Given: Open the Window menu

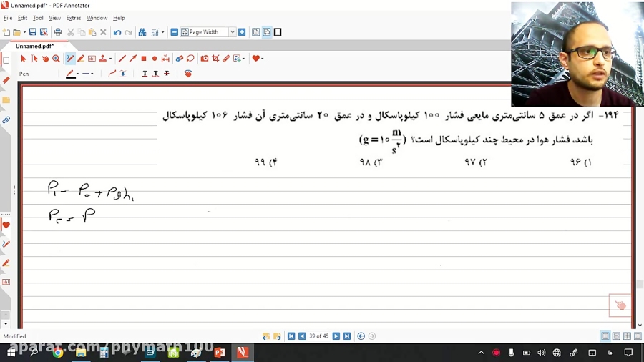Looking at the screenshot, I should tap(97, 18).
